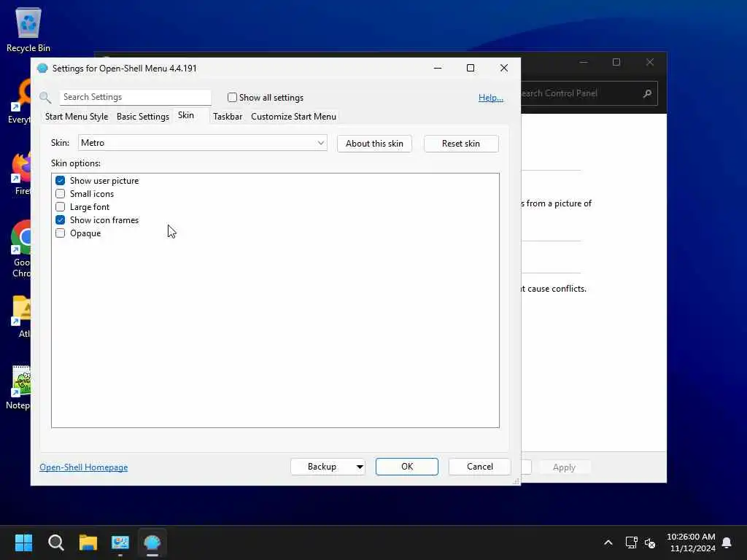The image size is (747, 560).
Task: Enable Opaque skin option
Action: (60, 233)
